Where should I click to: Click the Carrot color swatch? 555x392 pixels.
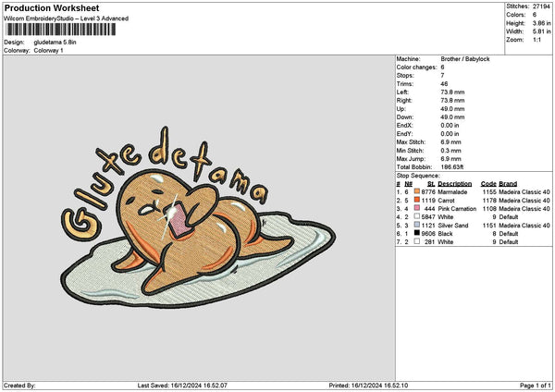tap(416, 200)
